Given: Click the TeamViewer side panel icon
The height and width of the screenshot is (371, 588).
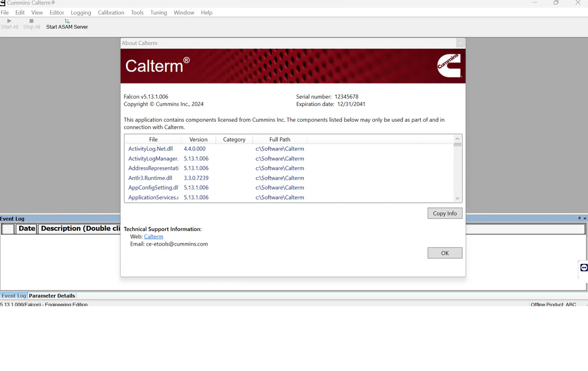Looking at the screenshot, I should pos(584,268).
